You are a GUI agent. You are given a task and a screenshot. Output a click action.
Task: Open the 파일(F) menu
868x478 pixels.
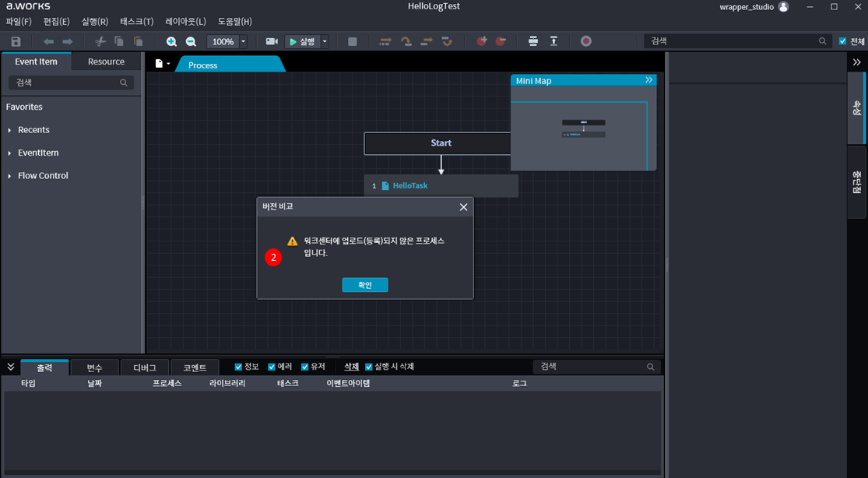click(x=19, y=21)
